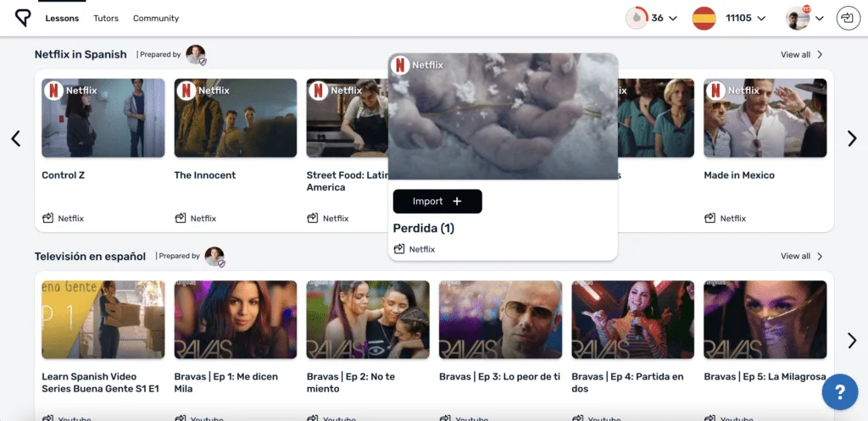Click the Netflix source icon under Control Z
868x421 pixels.
coord(48,219)
